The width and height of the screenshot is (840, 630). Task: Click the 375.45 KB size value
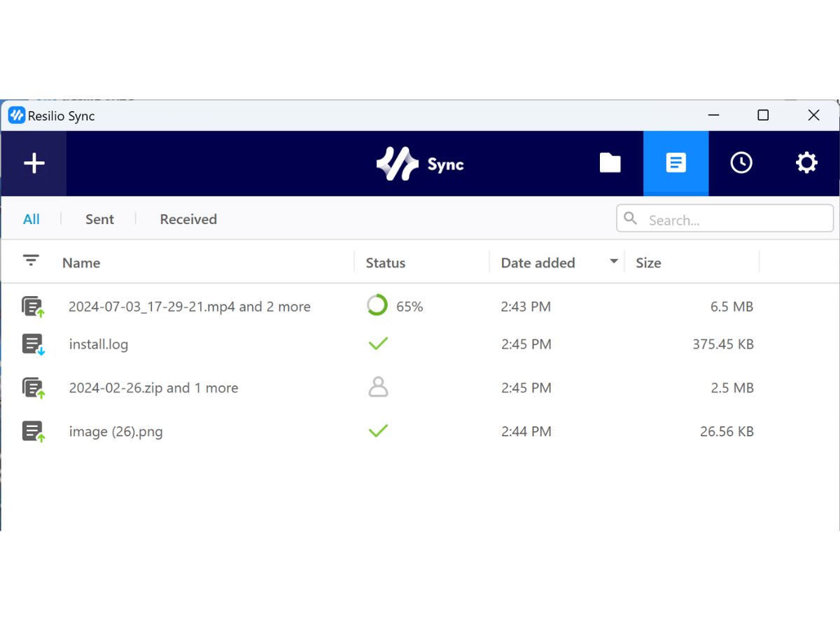[723, 344]
